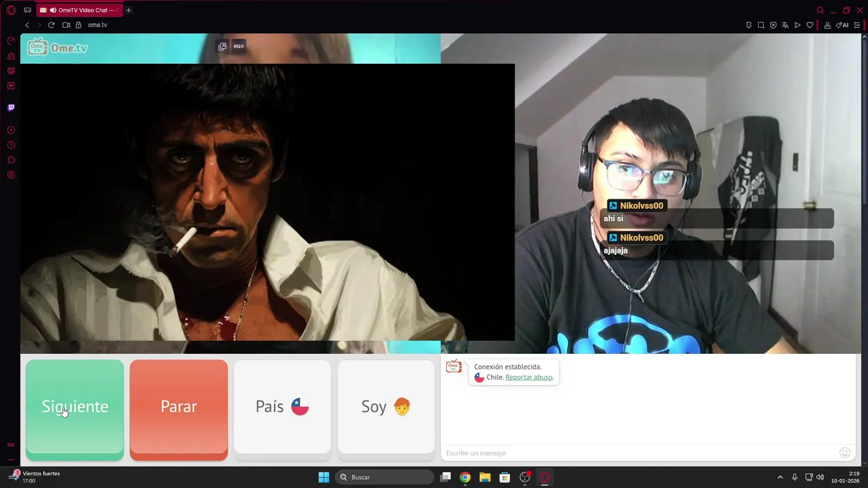Open Vientos fuertes weather widget
Screen dimensions: 868x488
34,476
